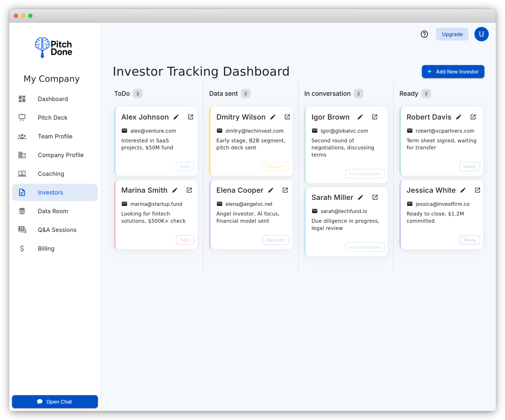The width and height of the screenshot is (505, 420).
Task: Open Dmitry Wilson external link icon
Action: pos(287,117)
